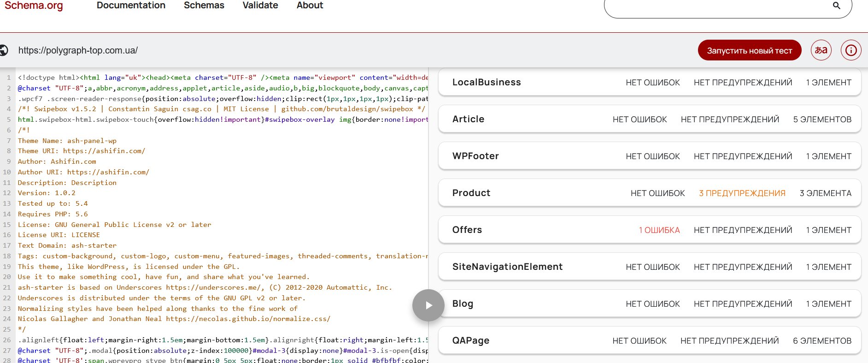Screen dimensions: 868x363
Task: Open the About page link
Action: pyautogui.click(x=310, y=6)
